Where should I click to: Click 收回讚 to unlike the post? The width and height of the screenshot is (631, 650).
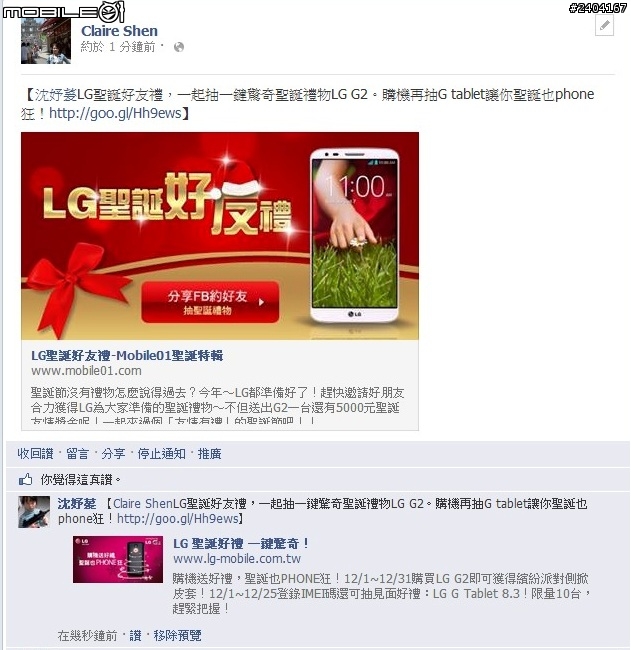pos(35,454)
